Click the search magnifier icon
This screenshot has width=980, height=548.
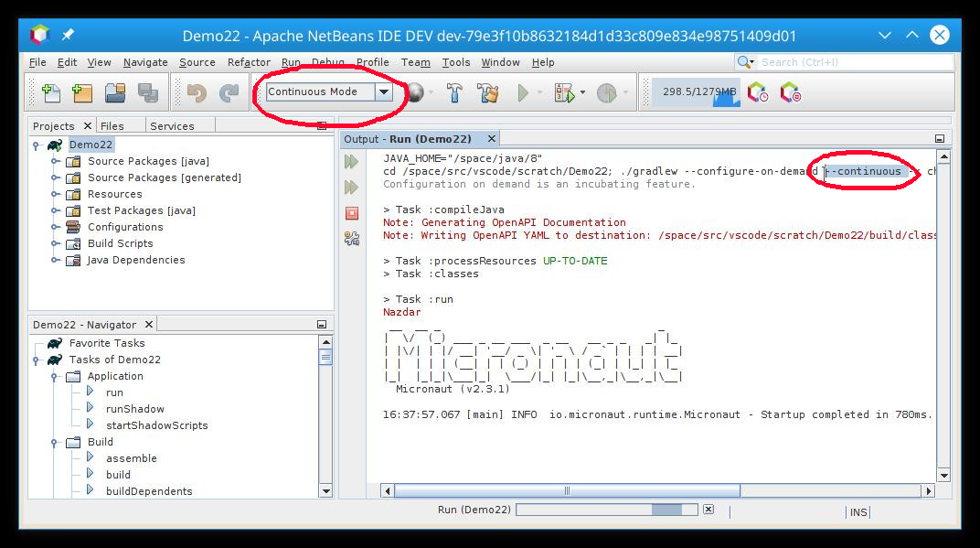745,62
